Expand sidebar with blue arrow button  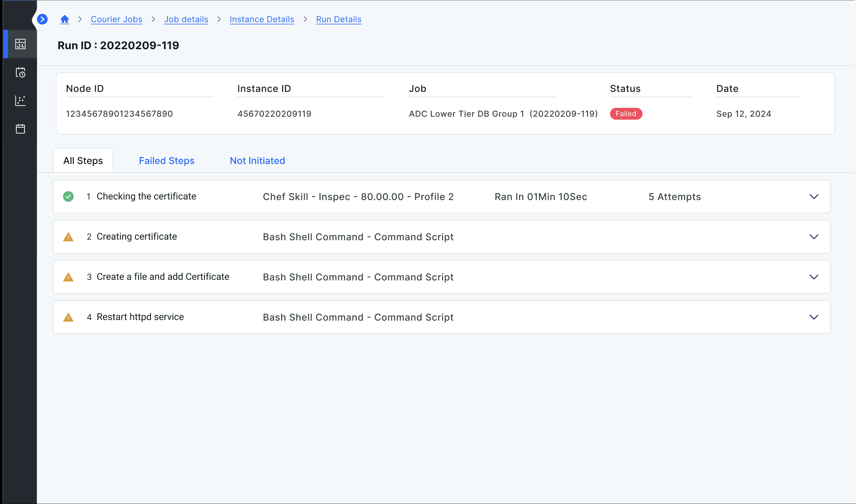point(42,19)
